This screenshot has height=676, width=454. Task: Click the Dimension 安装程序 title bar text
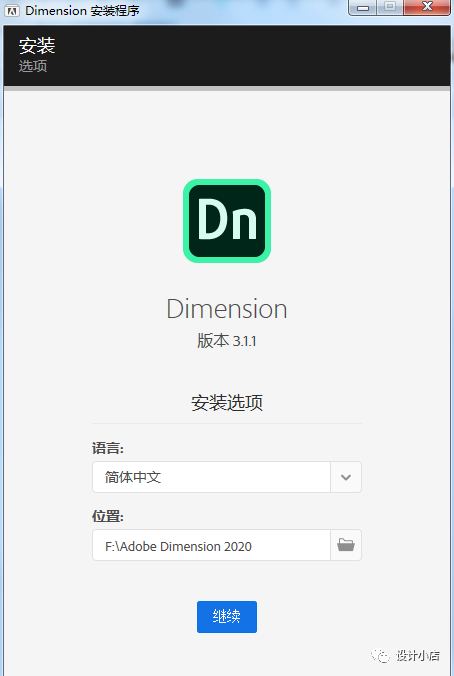(x=82, y=11)
